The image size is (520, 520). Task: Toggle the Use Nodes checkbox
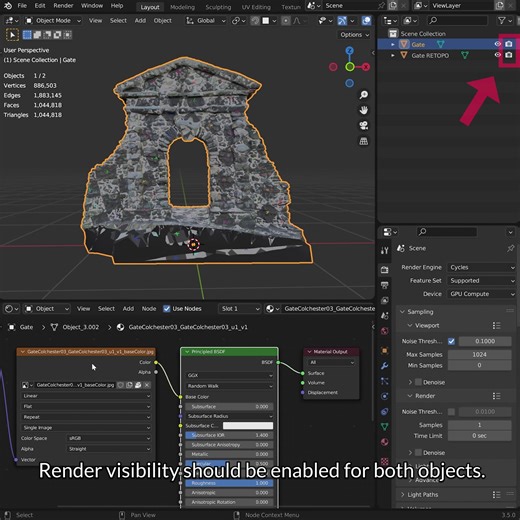pyautogui.click(x=167, y=309)
